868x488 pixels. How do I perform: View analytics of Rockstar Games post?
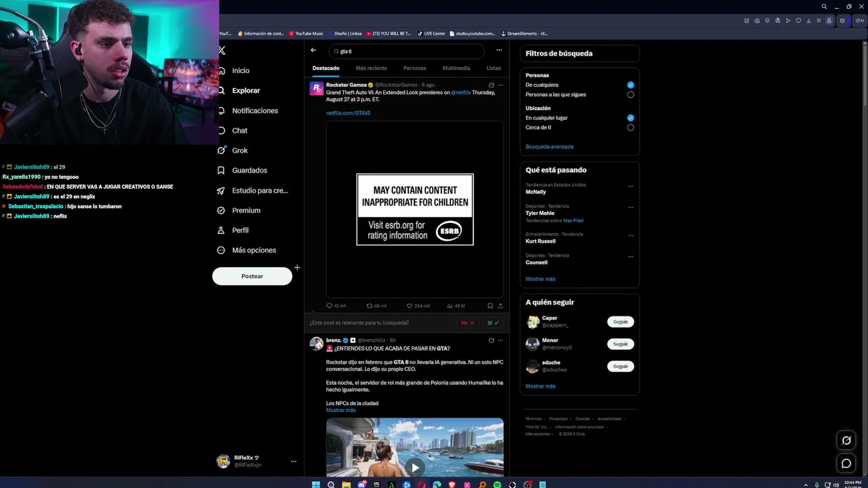click(456, 306)
